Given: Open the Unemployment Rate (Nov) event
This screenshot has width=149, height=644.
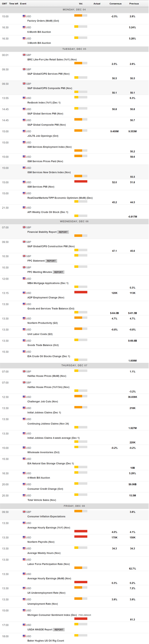Looking at the screenshot, I should [x=43, y=604].
